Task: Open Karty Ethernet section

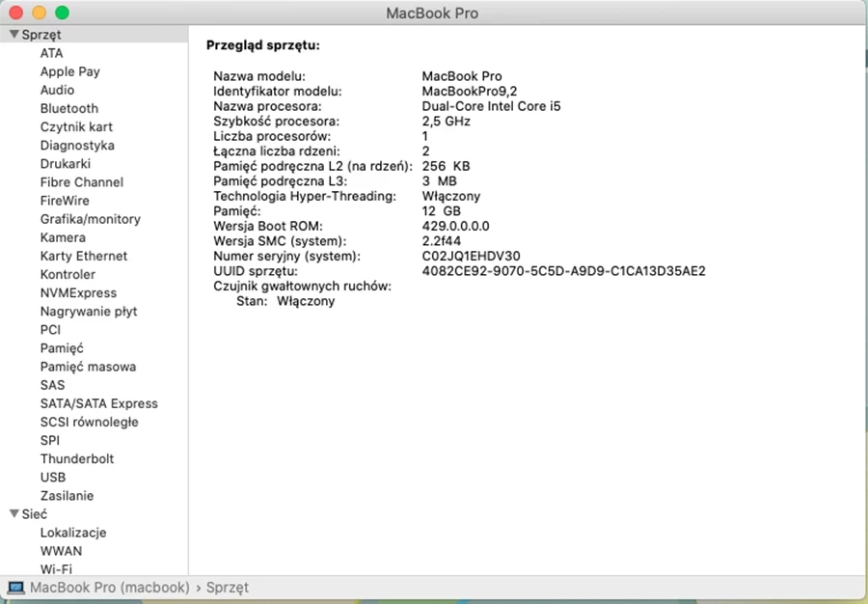Action: pos(84,256)
